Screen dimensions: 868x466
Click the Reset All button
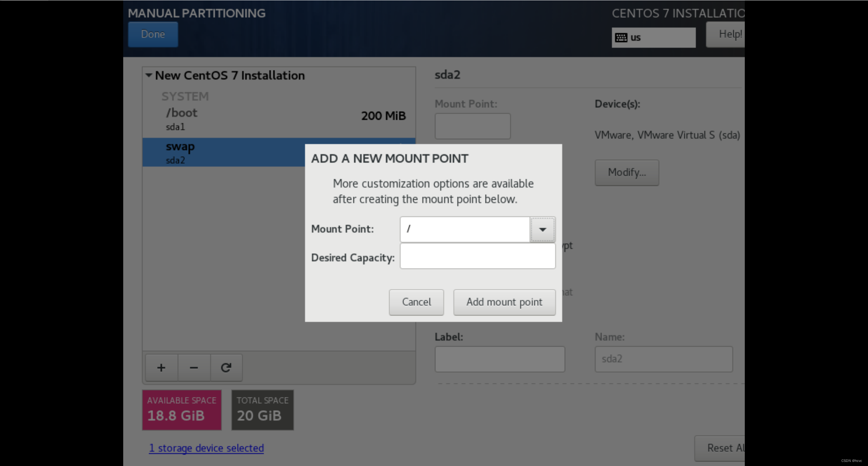pyautogui.click(x=720, y=448)
